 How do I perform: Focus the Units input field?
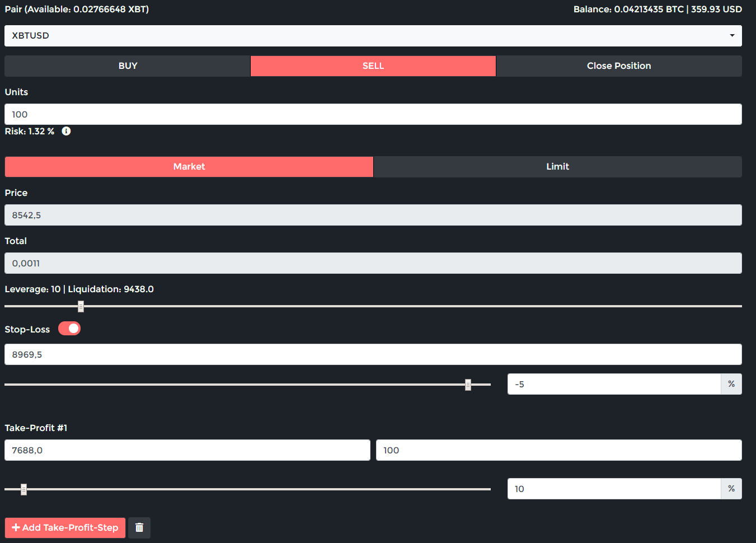tap(373, 114)
